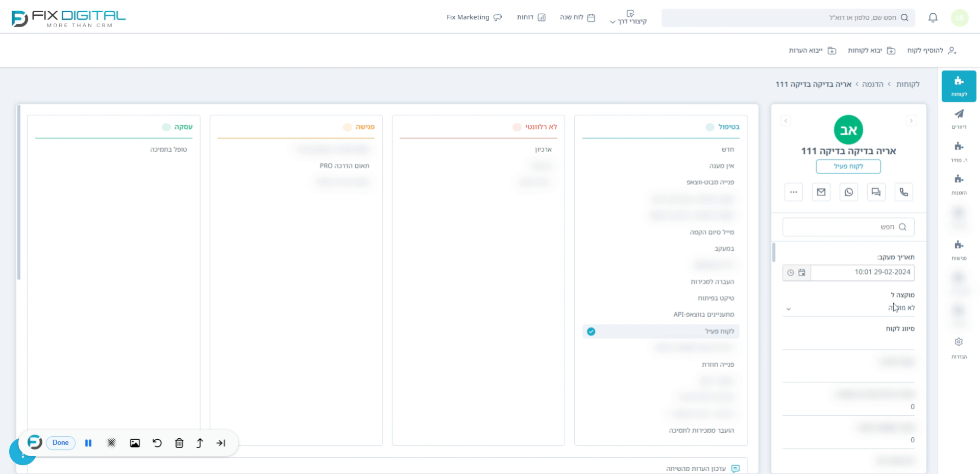Click the customer panel search field

(x=848, y=227)
